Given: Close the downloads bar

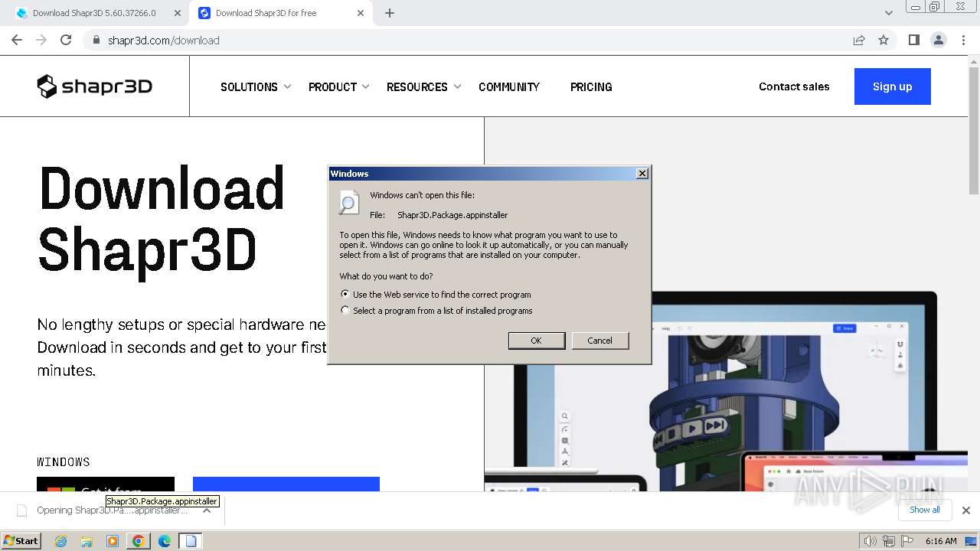Looking at the screenshot, I should (966, 510).
